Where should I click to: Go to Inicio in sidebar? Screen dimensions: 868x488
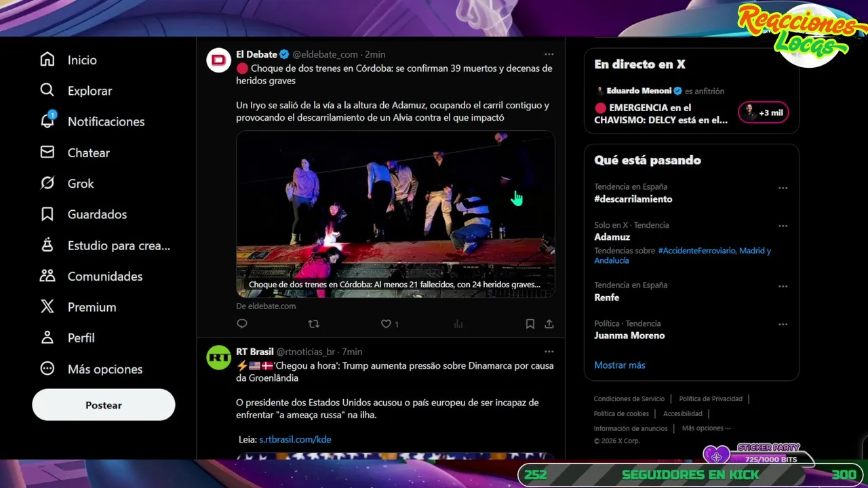[82, 60]
